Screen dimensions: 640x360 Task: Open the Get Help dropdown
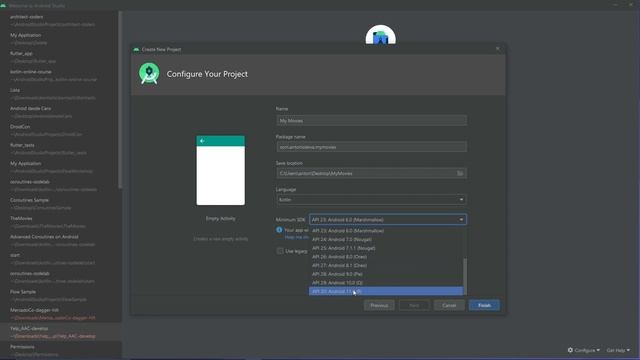(618, 350)
